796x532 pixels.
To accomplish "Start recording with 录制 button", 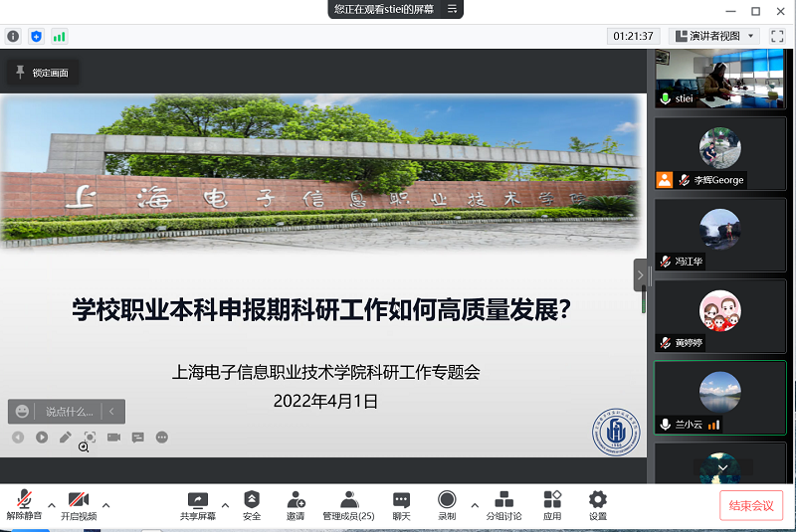I will point(447,504).
